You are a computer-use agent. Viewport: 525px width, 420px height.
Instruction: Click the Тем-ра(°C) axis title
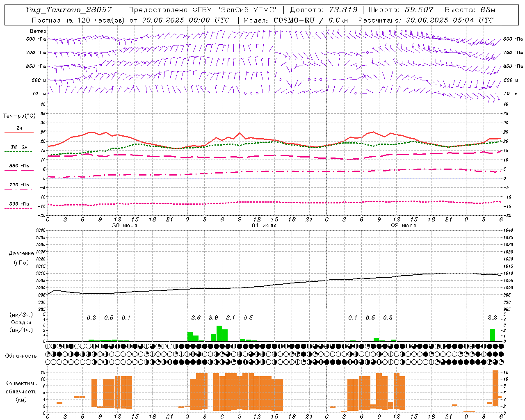click(19, 116)
